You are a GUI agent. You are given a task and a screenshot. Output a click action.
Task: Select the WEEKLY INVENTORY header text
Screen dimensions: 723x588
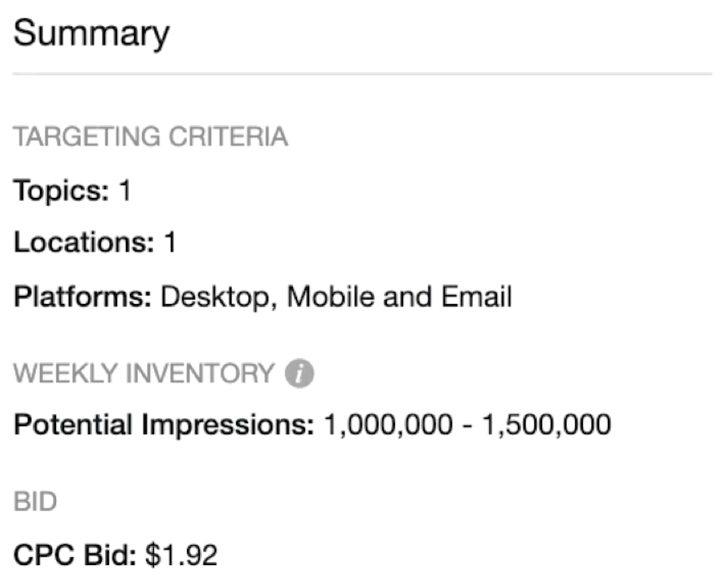point(144,373)
